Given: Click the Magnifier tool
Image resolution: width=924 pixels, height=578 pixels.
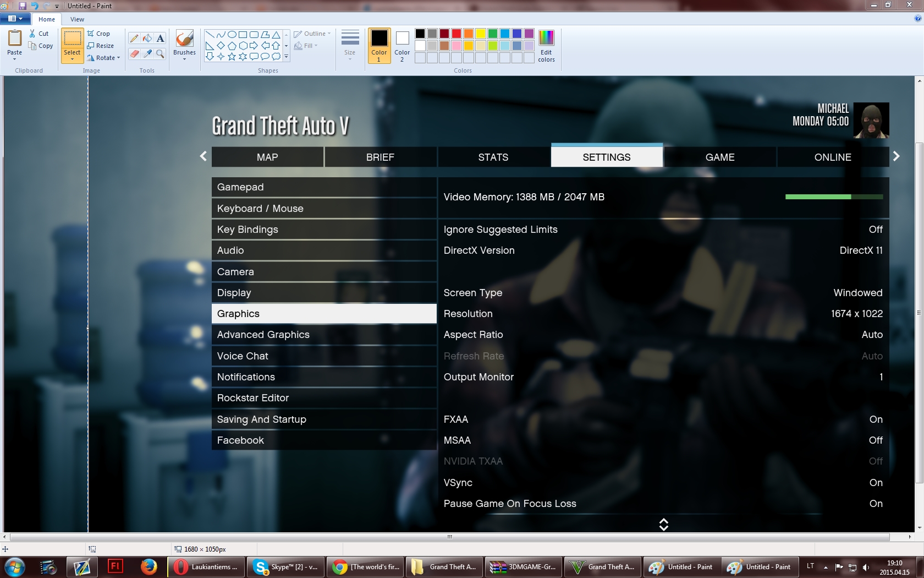Looking at the screenshot, I should click(160, 53).
